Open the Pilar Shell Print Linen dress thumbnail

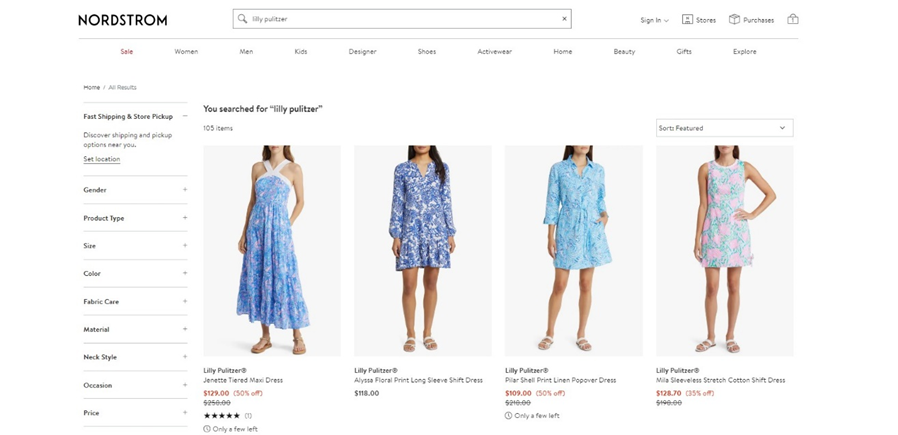(573, 250)
